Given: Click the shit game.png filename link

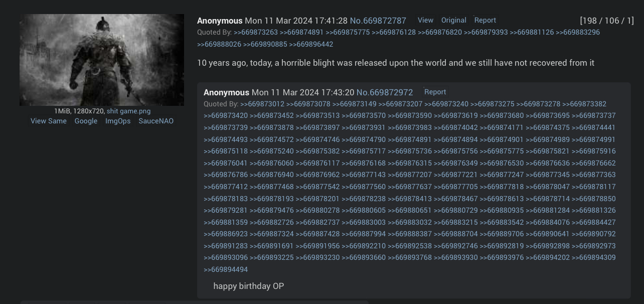Looking at the screenshot, I should coord(128,111).
